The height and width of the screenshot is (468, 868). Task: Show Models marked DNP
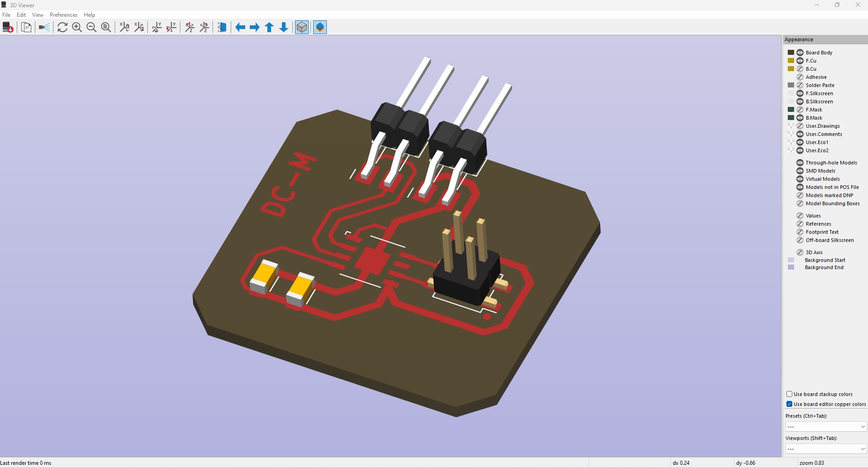[x=800, y=195]
